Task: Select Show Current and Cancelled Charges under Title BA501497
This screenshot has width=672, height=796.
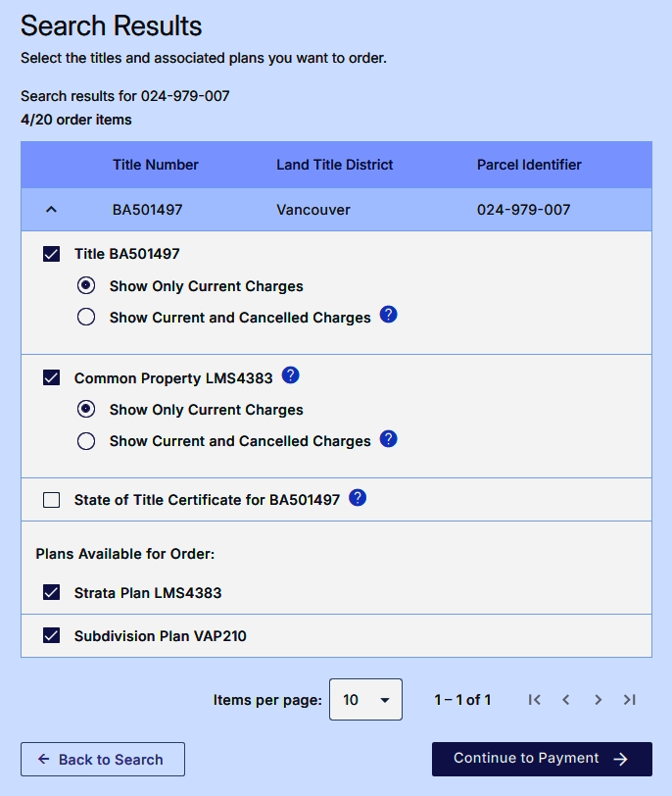Action: tap(85, 318)
